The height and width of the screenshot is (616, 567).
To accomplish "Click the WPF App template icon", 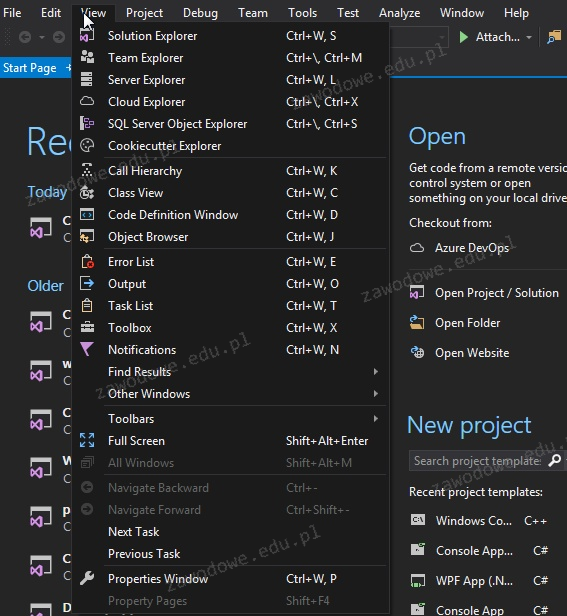I will 418,580.
